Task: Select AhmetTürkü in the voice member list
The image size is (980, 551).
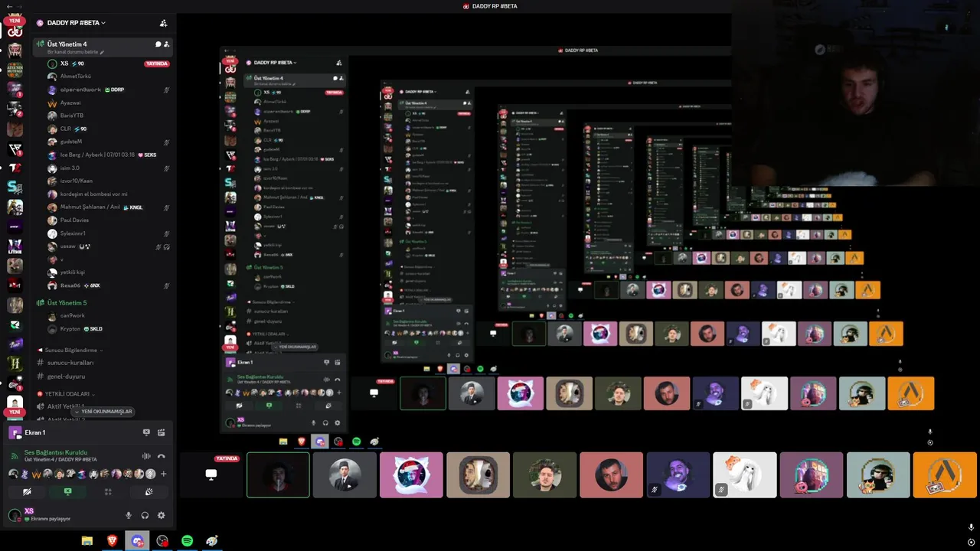Action: tap(107, 77)
